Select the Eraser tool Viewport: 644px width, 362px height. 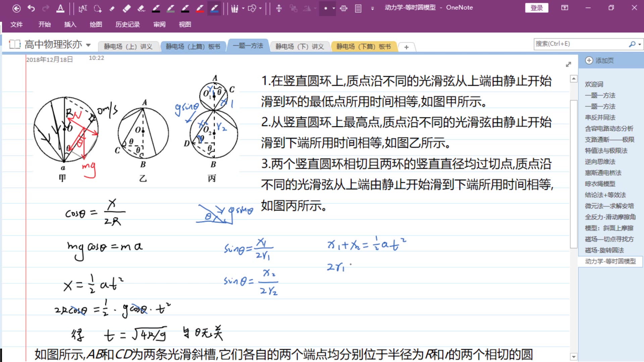point(127,9)
